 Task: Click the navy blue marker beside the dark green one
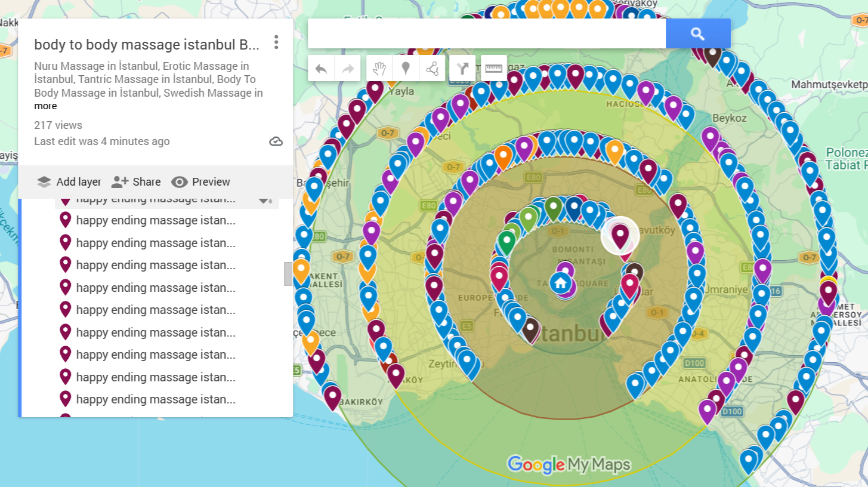click(574, 208)
